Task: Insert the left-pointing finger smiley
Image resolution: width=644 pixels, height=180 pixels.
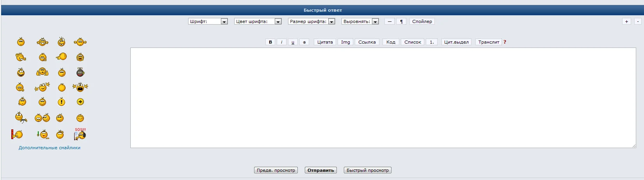Action: point(61,57)
